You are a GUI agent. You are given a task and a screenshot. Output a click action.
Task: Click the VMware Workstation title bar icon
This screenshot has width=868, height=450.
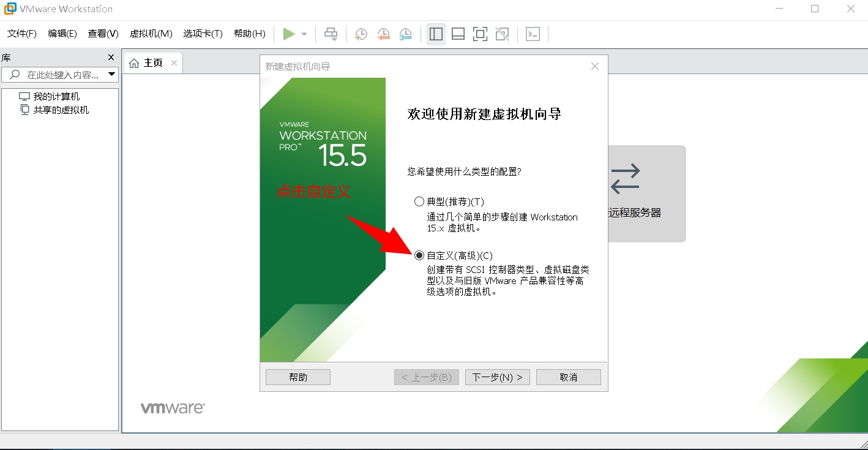click(10, 9)
